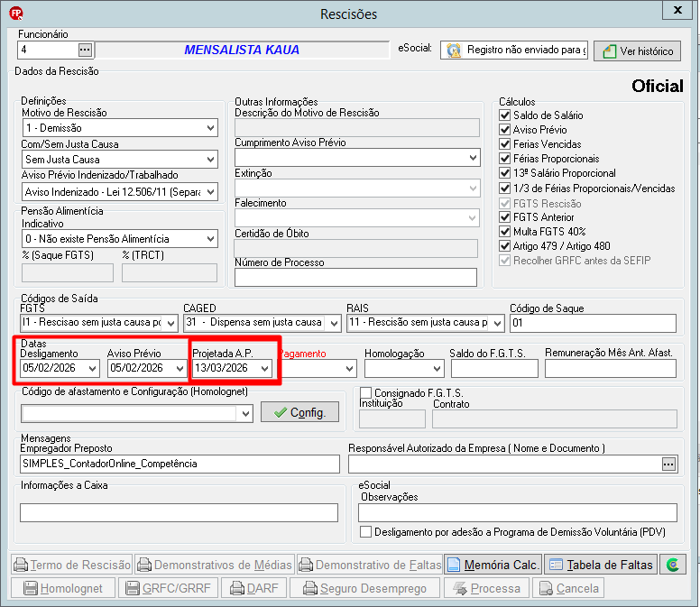
Task: Toggle Ferias Vencidas checkbox
Action: click(x=505, y=144)
